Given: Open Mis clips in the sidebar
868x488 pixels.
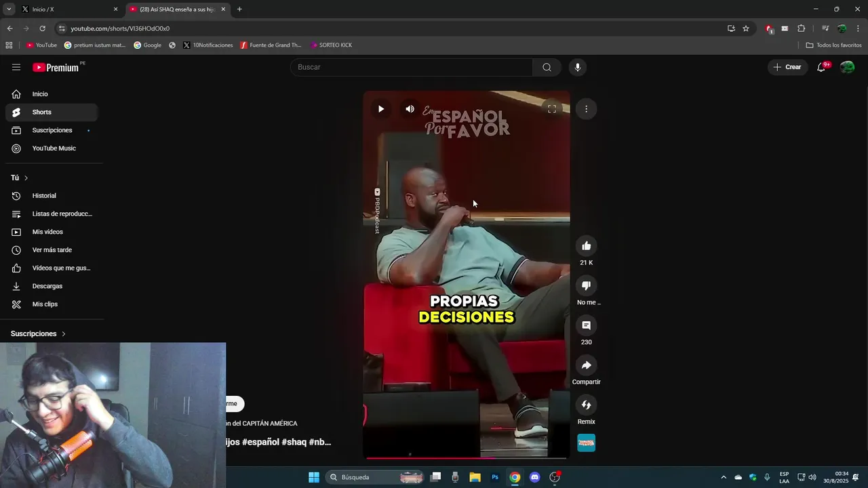Looking at the screenshot, I should (52, 304).
